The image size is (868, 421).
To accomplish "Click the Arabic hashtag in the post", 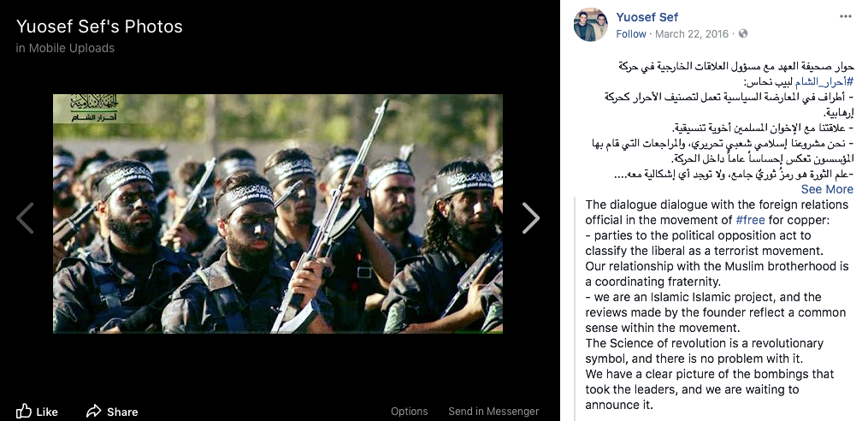I will 824,82.
